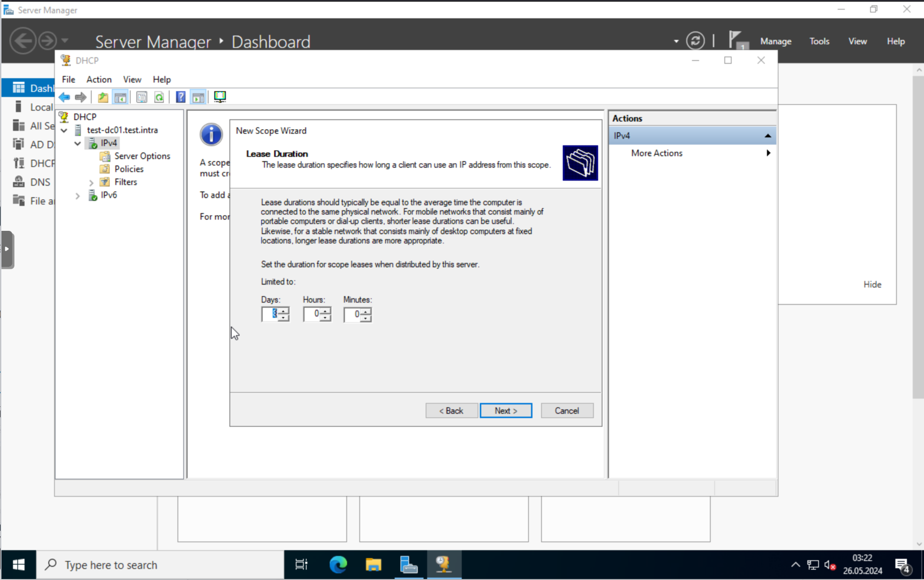
Task: Increase Days value with up spinner
Action: (284, 311)
